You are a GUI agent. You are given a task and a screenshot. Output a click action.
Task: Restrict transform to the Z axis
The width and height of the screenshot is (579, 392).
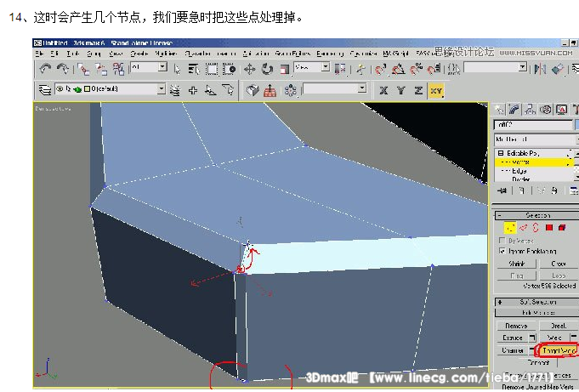coord(418,90)
